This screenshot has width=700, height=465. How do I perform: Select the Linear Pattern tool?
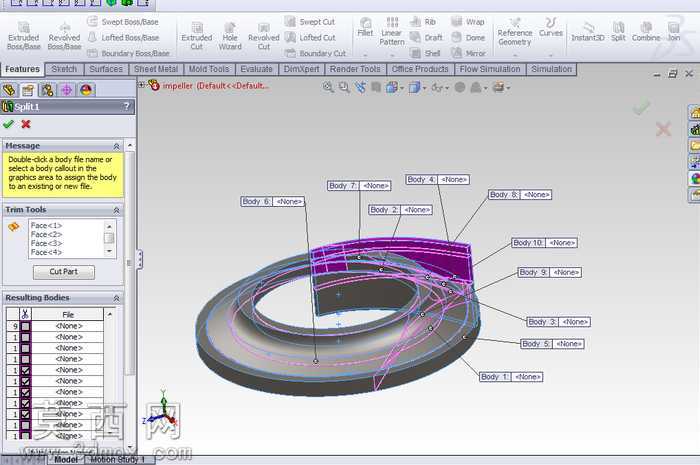[392, 31]
